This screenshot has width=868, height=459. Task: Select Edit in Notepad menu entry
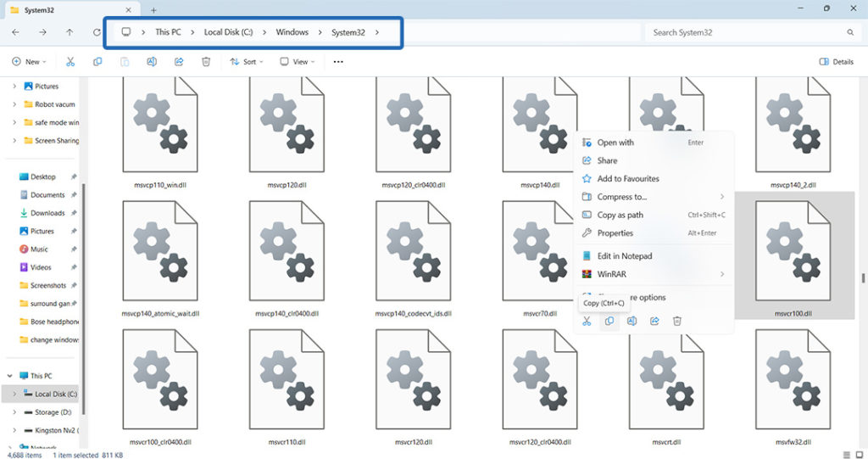[624, 256]
